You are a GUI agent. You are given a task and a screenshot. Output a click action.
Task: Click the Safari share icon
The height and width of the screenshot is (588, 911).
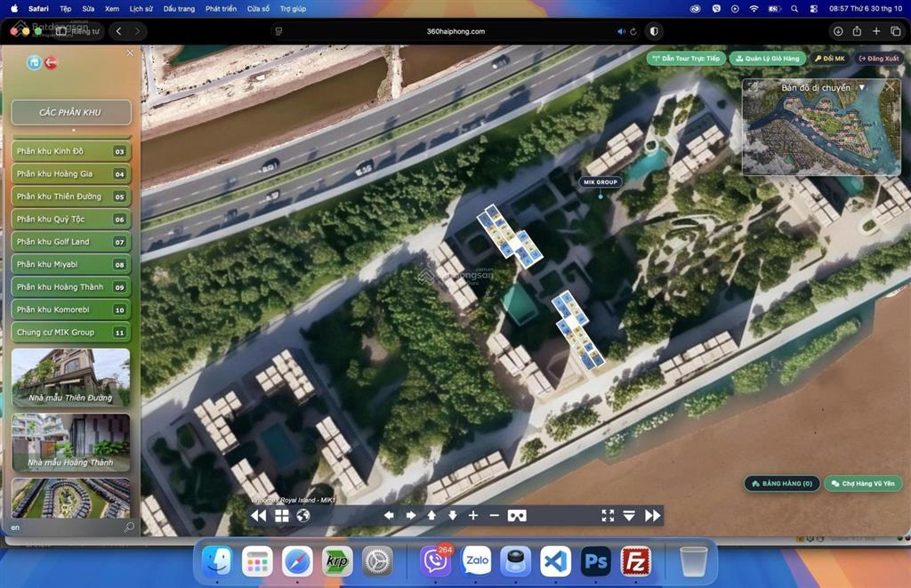point(857,31)
